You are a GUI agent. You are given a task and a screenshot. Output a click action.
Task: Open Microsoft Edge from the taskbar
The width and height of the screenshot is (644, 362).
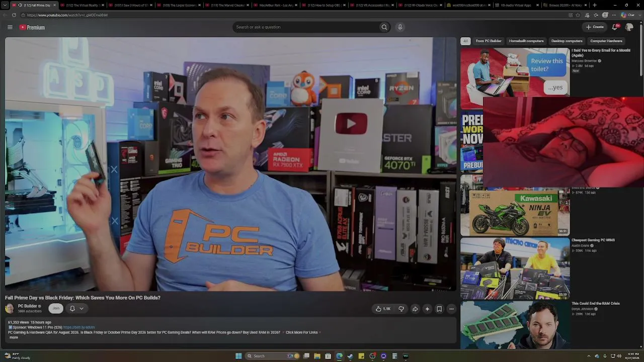click(x=339, y=356)
